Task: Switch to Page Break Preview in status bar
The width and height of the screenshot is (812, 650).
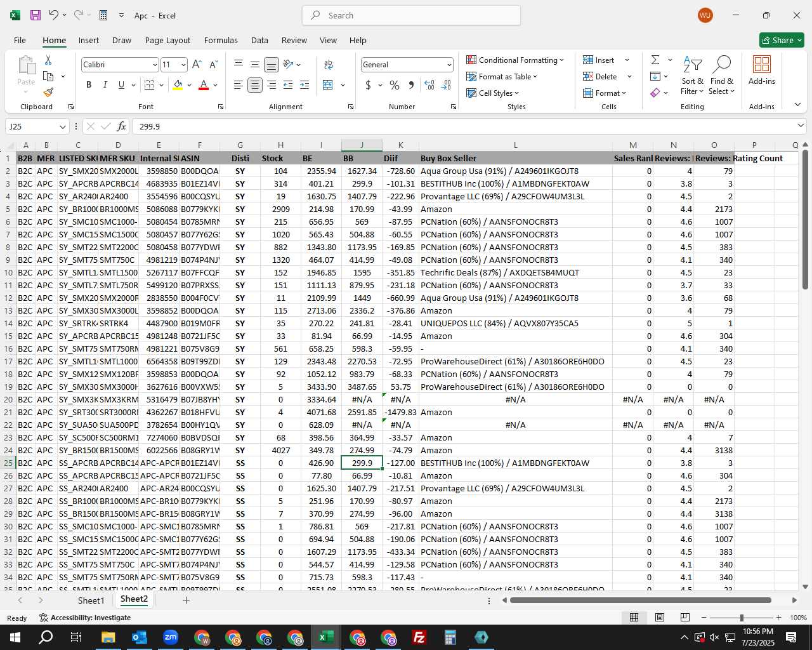Action: coord(685,618)
